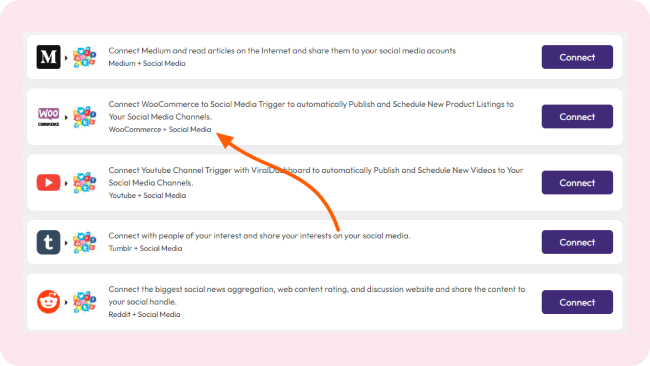Select the 'Reddit + Social Media' label
Viewport: 650px width, 366px height.
[x=144, y=314]
